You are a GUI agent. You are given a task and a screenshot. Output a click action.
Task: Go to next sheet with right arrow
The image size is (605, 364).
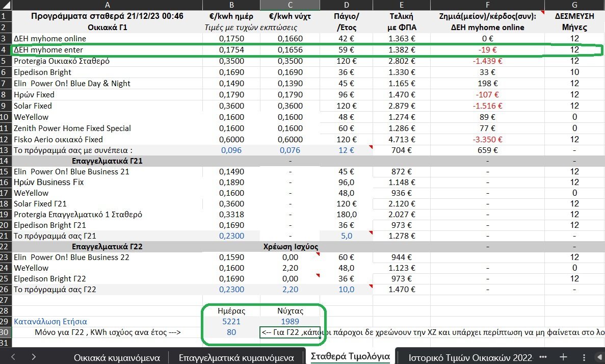[x=34, y=357]
